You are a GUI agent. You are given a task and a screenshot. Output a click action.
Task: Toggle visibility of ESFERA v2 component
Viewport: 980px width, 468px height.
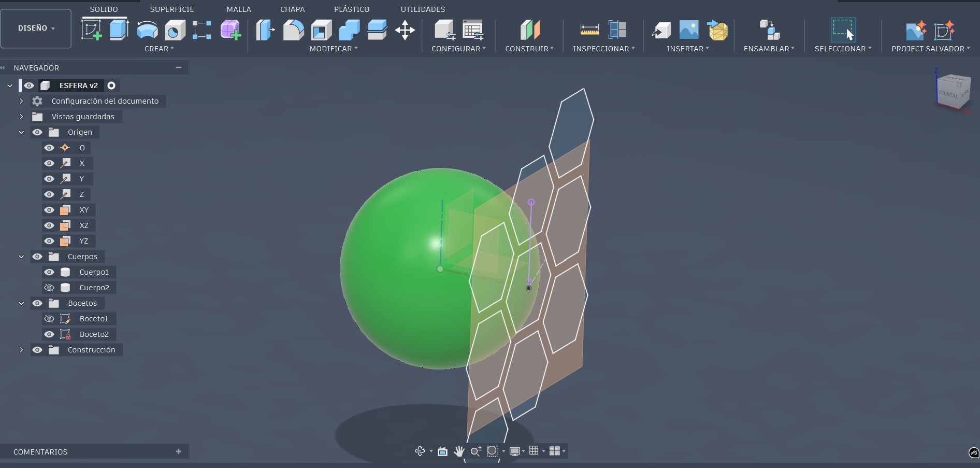29,86
